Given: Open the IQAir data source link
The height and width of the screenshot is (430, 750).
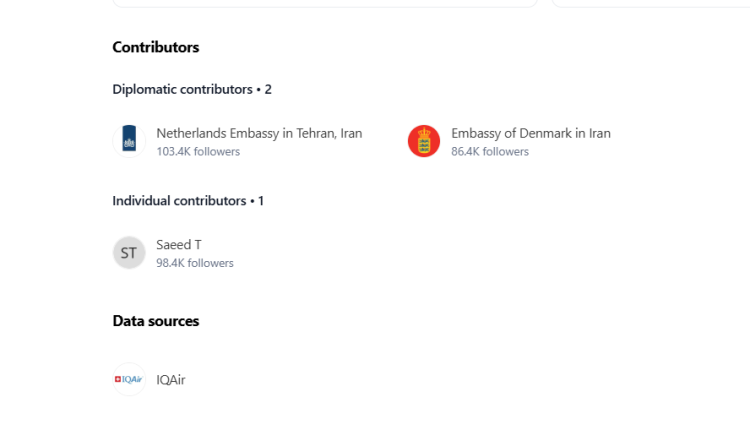Looking at the screenshot, I should coord(171,380).
